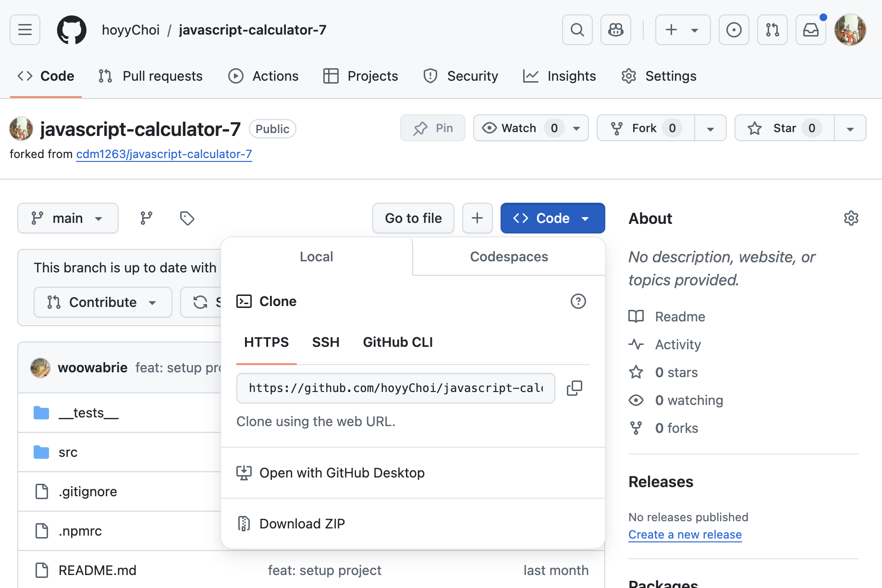Click the Releases heading
This screenshot has width=882, height=588.
(661, 482)
